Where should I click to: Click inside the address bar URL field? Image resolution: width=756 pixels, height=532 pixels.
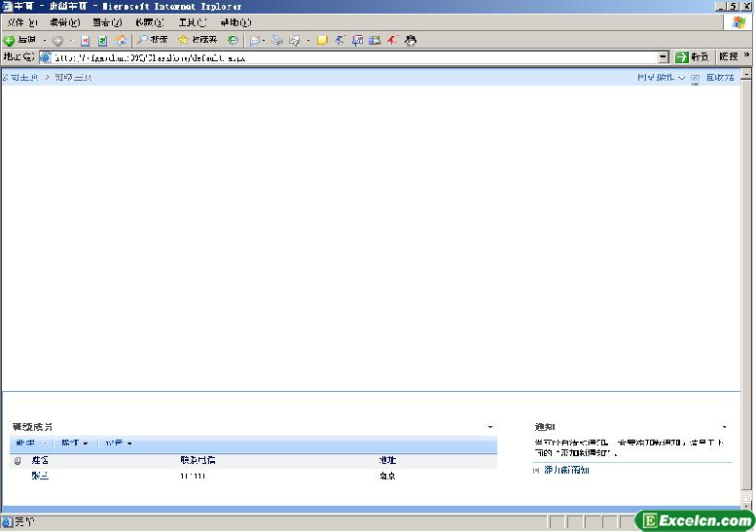coord(354,57)
